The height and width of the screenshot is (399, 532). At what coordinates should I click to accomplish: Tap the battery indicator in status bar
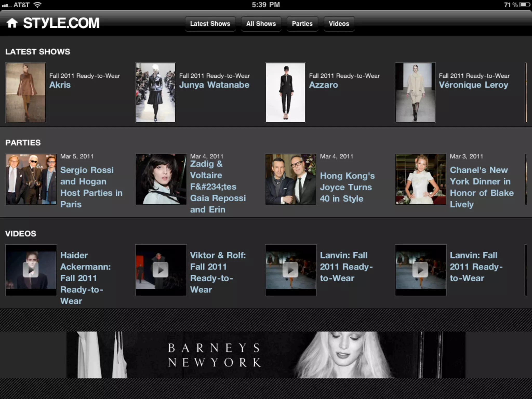pos(525,5)
